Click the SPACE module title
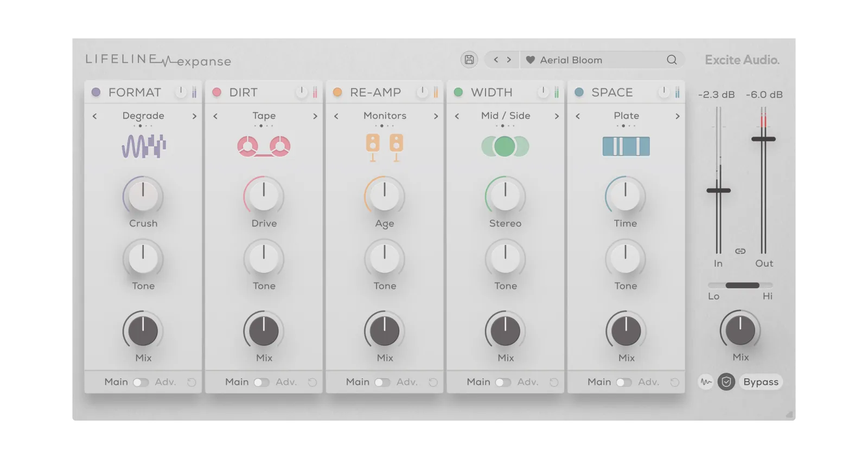868x459 pixels. click(x=612, y=92)
